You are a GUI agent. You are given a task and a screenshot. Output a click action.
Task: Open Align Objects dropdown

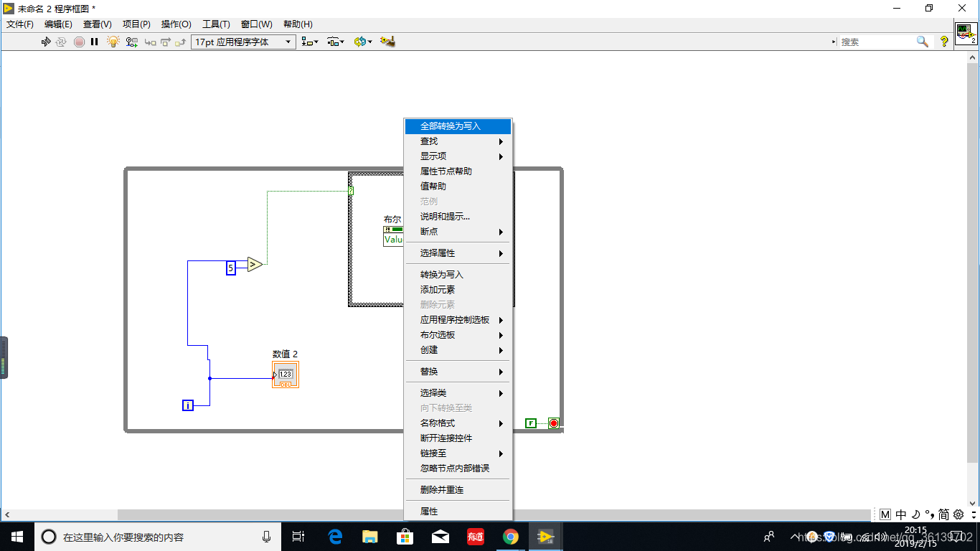tap(311, 42)
